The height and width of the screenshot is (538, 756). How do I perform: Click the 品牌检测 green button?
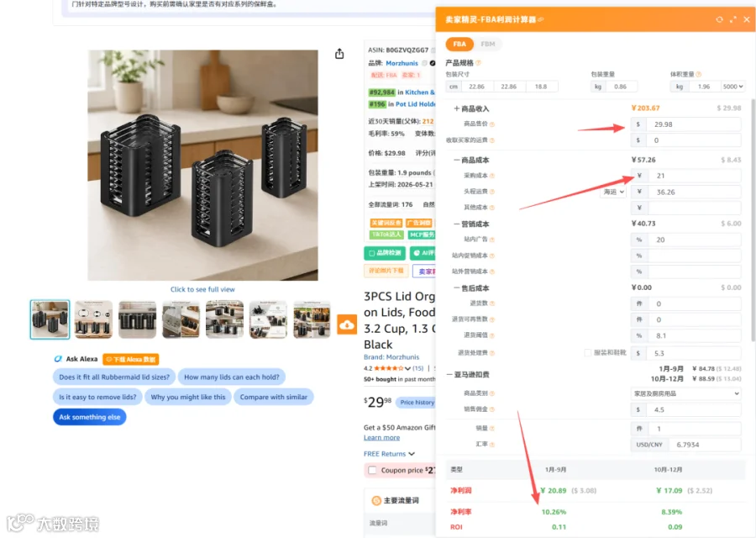tap(384, 253)
